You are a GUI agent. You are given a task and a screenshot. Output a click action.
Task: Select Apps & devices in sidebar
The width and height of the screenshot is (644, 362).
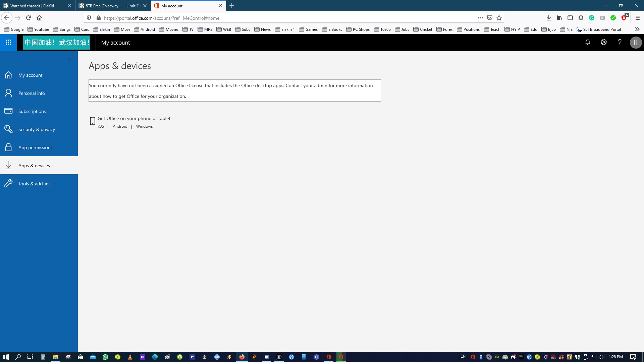[x=39, y=166]
